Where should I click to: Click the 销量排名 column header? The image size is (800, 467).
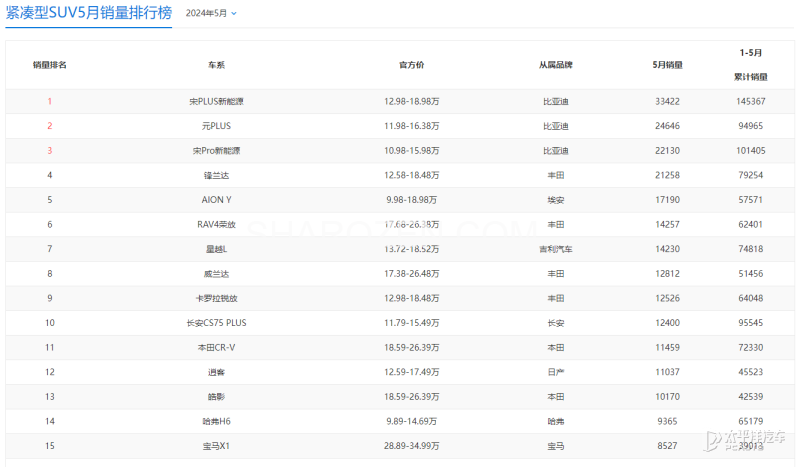[49, 65]
